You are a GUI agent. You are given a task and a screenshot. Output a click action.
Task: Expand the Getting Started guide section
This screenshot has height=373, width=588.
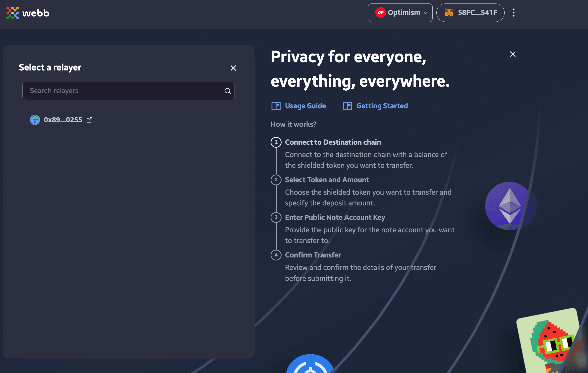pyautogui.click(x=382, y=106)
